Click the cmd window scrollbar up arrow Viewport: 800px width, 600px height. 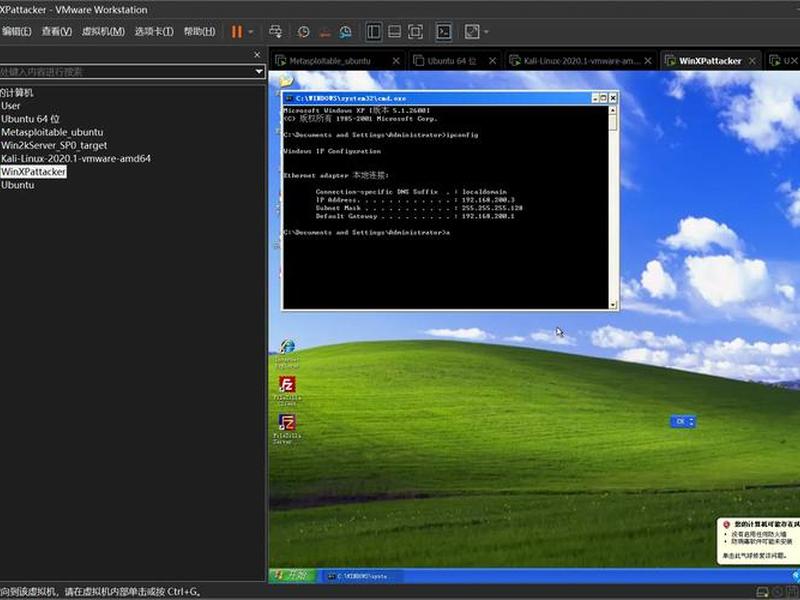[x=613, y=110]
